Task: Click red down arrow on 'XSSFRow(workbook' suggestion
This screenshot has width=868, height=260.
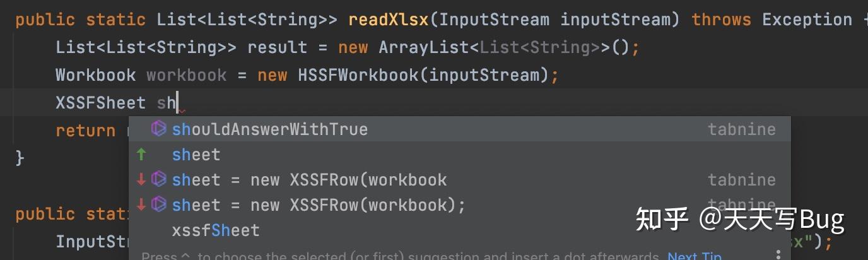Action: (x=141, y=180)
